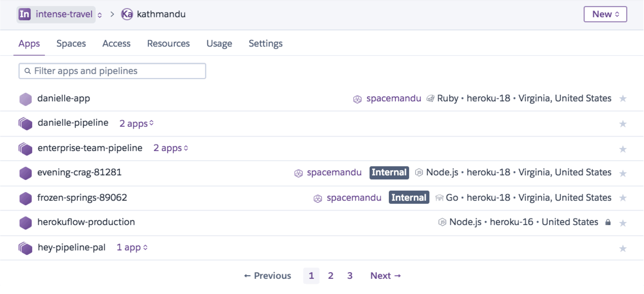
Task: Open hey-pipeline-pal pipeline
Action: click(x=72, y=247)
